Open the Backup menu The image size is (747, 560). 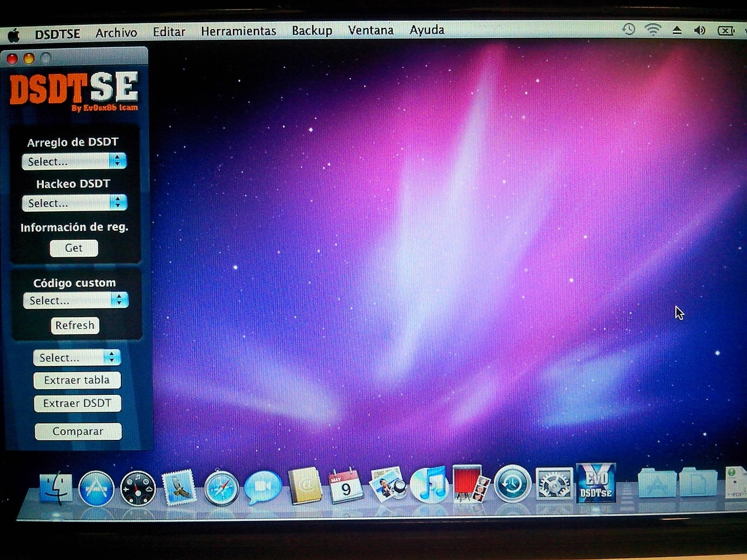click(x=312, y=31)
